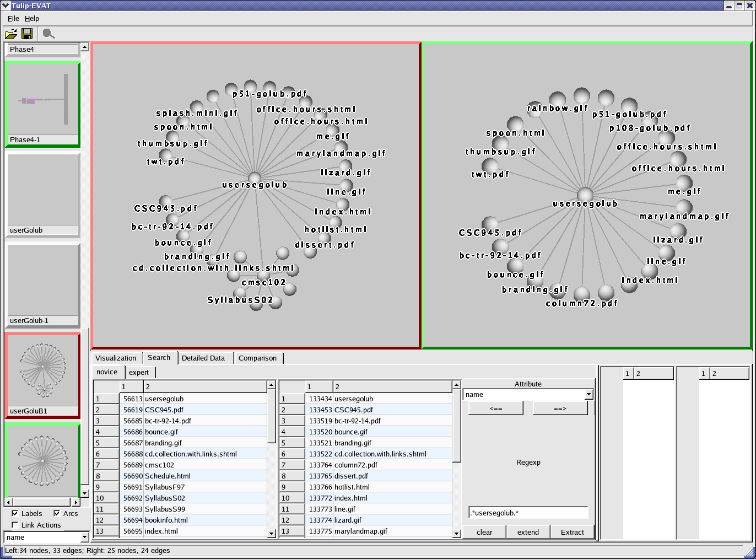Viewport: 756px width, 559px height.
Task: Click the up arrow of thumbnail list scrollbar
Action: click(x=85, y=47)
